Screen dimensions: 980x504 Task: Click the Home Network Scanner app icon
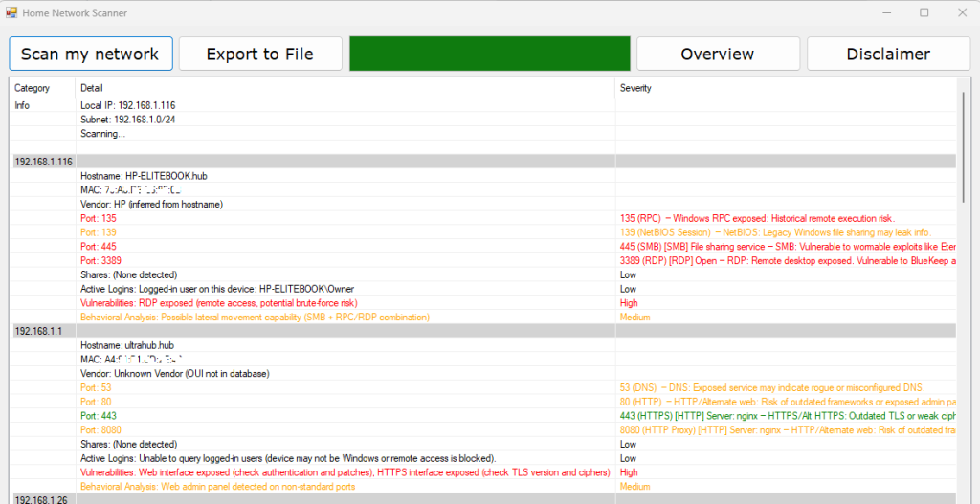pos(11,13)
